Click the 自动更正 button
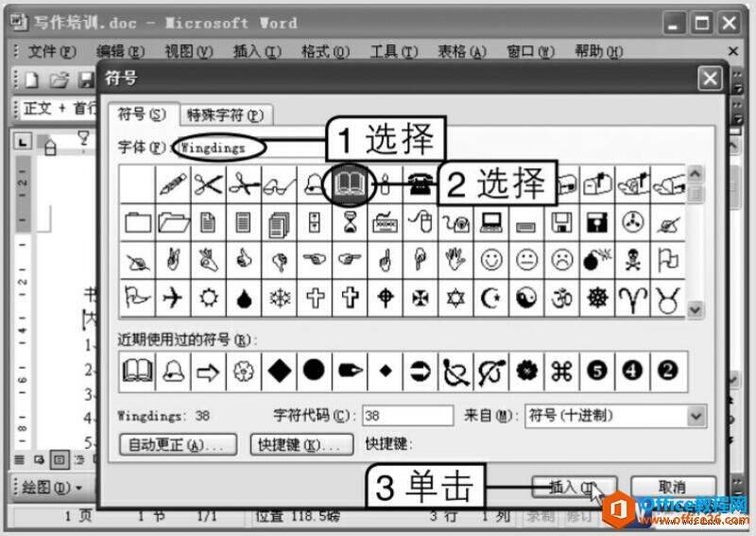 point(178,444)
